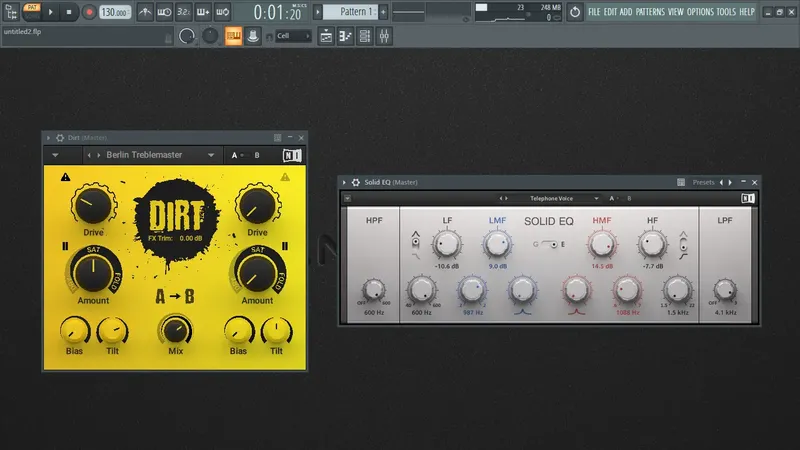The width and height of the screenshot is (800, 450).
Task: Click the detached window icon in Solid EQ title bar
Action: [x=681, y=182]
